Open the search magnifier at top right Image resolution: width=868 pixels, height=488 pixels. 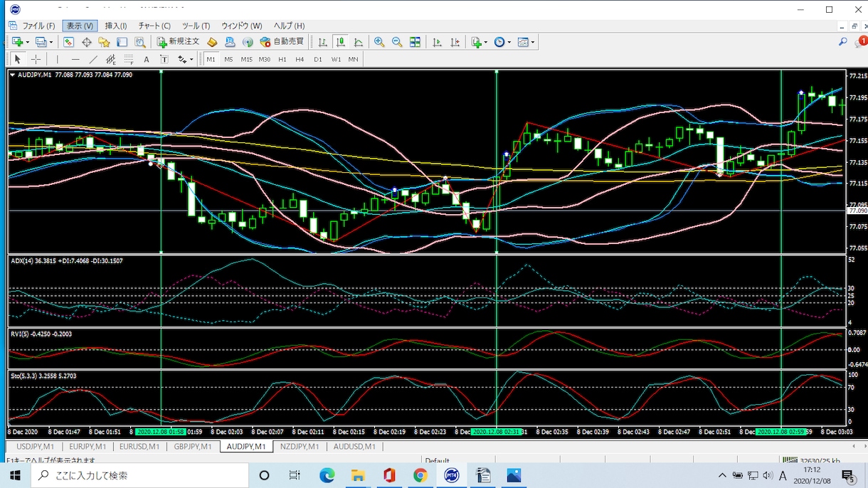tap(843, 43)
